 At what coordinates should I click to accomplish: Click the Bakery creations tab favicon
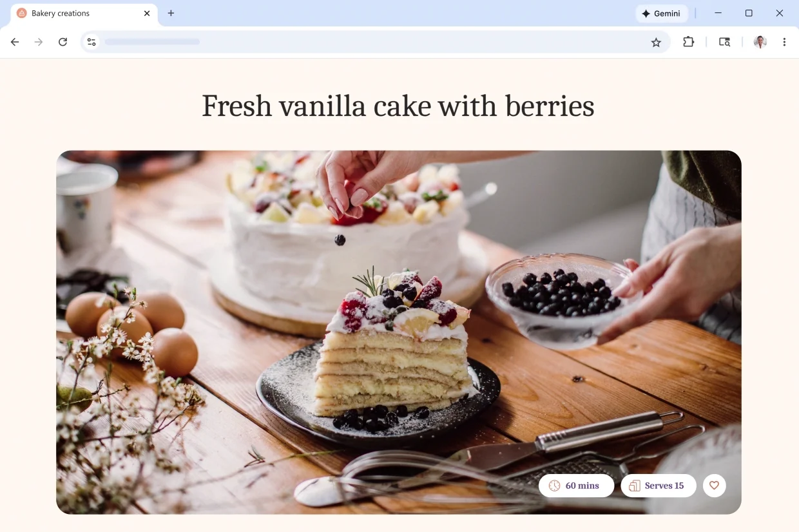tap(22, 13)
